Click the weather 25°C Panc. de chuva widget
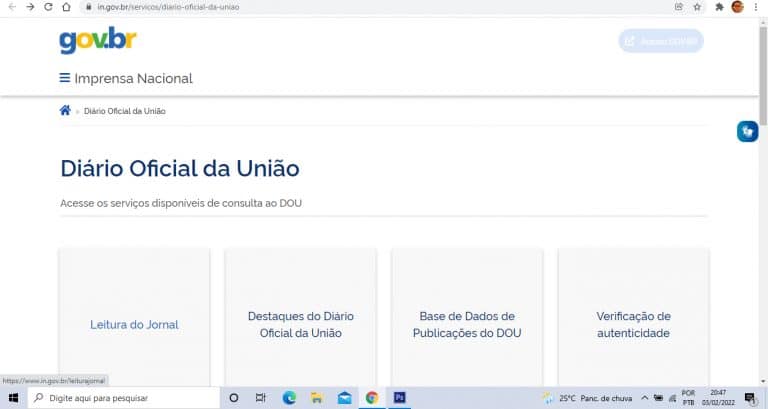Screen dimensions: 768x409 [x=587, y=398]
